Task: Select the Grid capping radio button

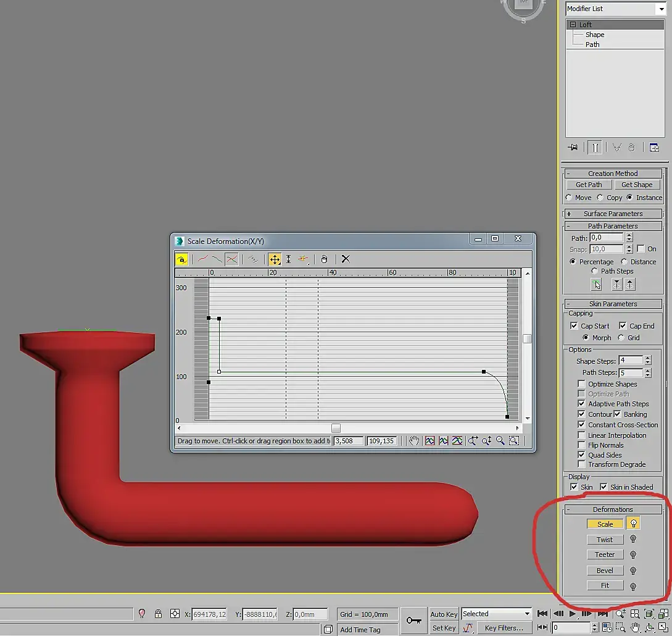Action: tap(621, 338)
